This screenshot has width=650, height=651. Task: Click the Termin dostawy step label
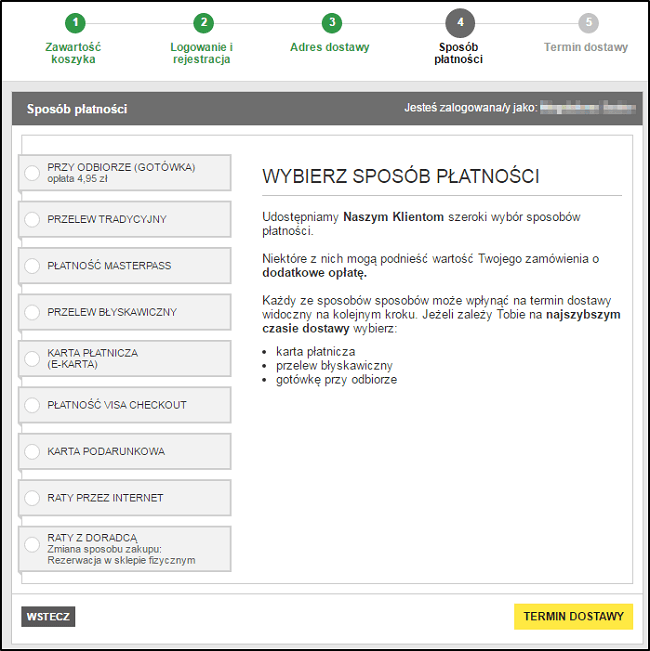[x=586, y=47]
